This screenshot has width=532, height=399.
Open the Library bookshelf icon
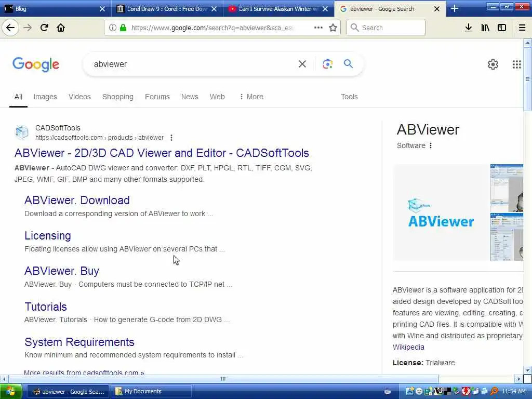[x=485, y=28]
